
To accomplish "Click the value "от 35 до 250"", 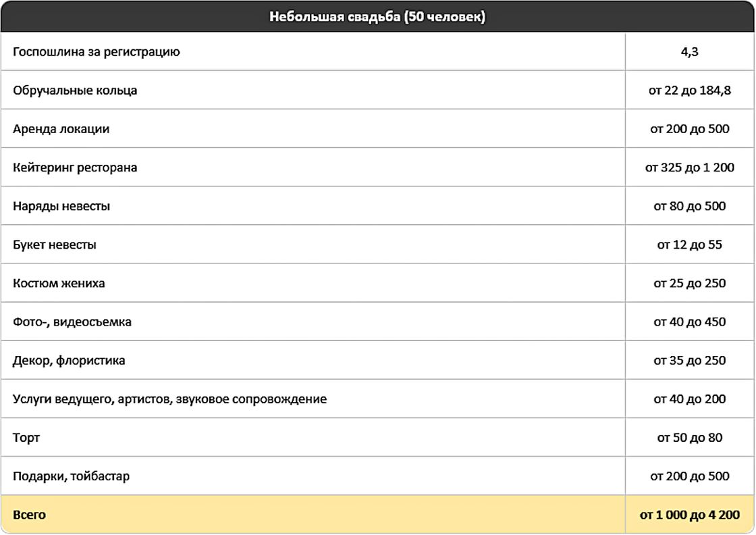I will coord(689,360).
